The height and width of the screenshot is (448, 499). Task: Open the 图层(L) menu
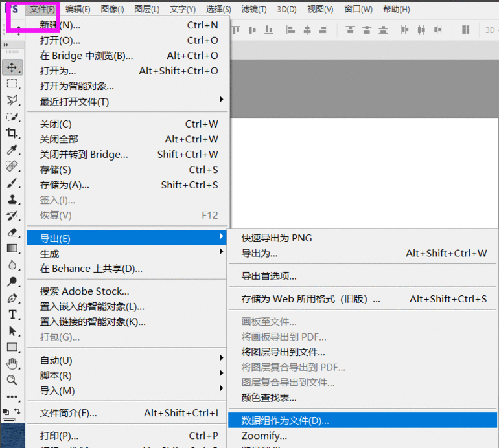click(x=146, y=9)
